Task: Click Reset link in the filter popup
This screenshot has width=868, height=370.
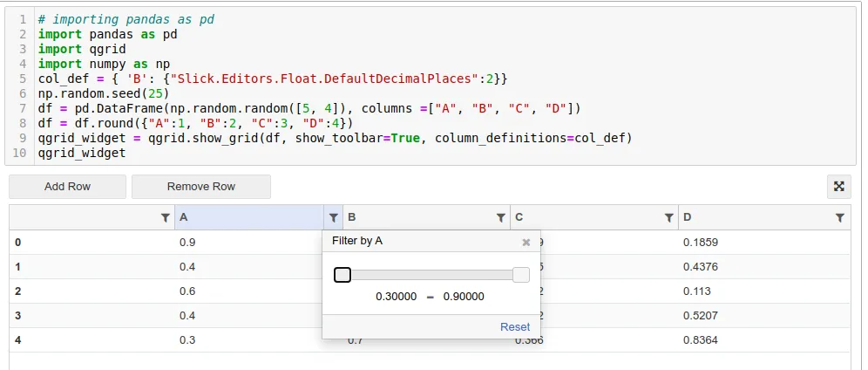Action: 515,326
